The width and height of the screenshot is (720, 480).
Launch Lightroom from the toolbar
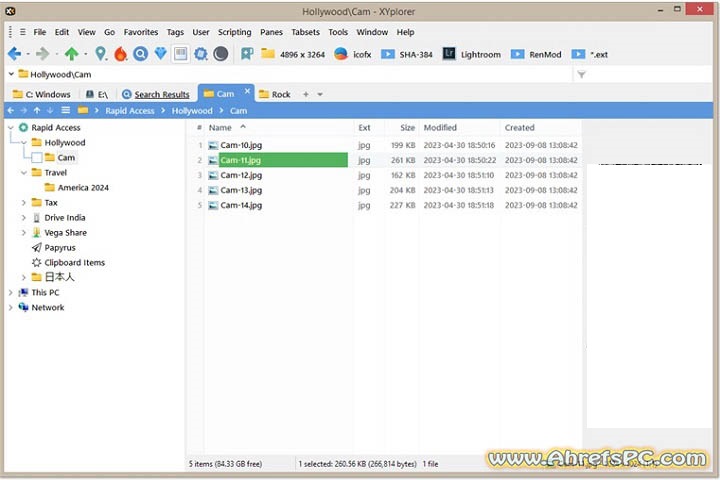click(x=472, y=54)
